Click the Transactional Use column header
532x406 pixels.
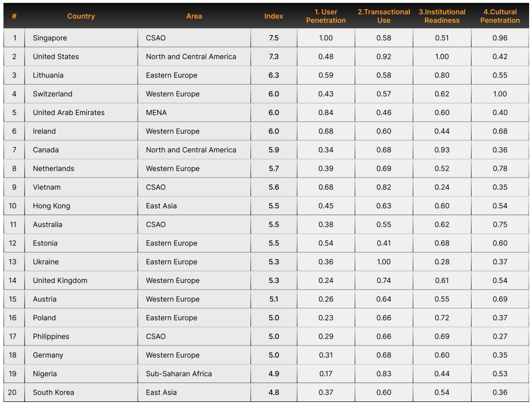click(x=384, y=16)
